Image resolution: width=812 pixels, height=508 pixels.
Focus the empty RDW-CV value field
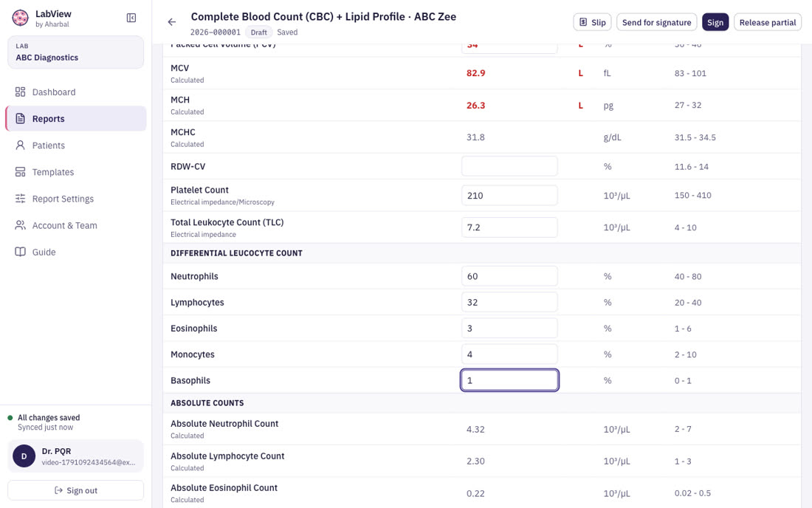tap(509, 166)
